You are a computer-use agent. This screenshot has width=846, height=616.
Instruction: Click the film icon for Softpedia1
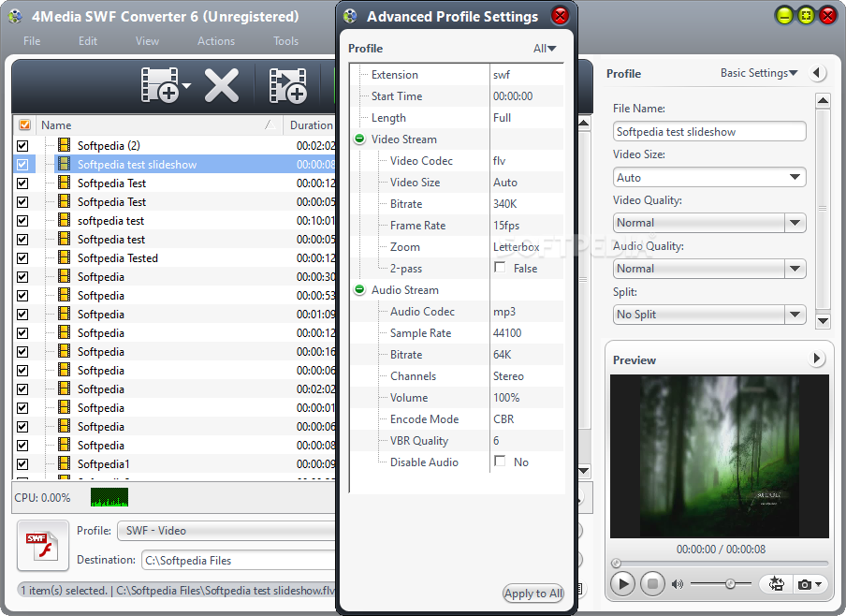[65, 462]
